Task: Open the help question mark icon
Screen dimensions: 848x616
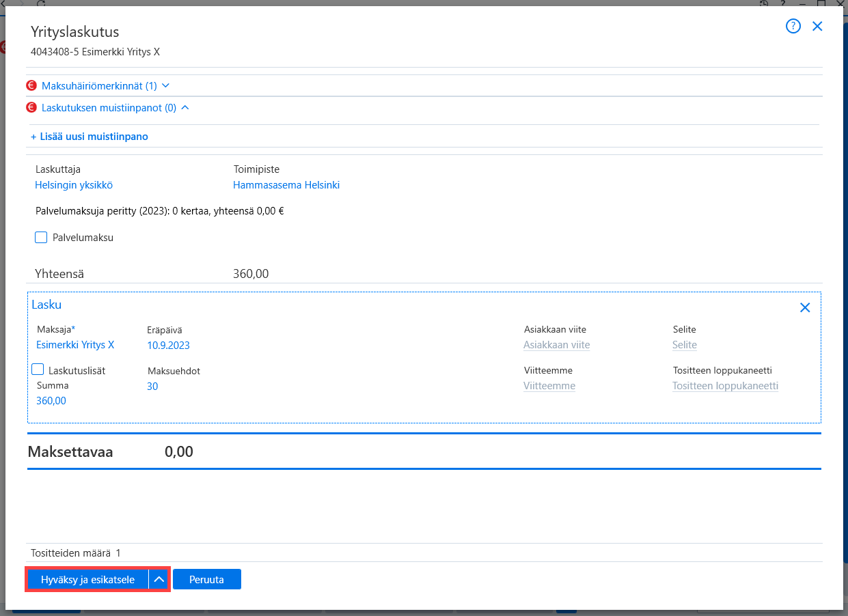Action: (793, 27)
